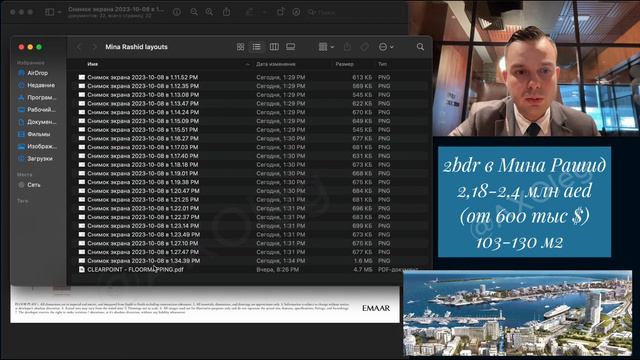Viewport: 640px width, 360px height.
Task: Click the PDF icon beside CLEARPOINT file
Action: [82, 269]
